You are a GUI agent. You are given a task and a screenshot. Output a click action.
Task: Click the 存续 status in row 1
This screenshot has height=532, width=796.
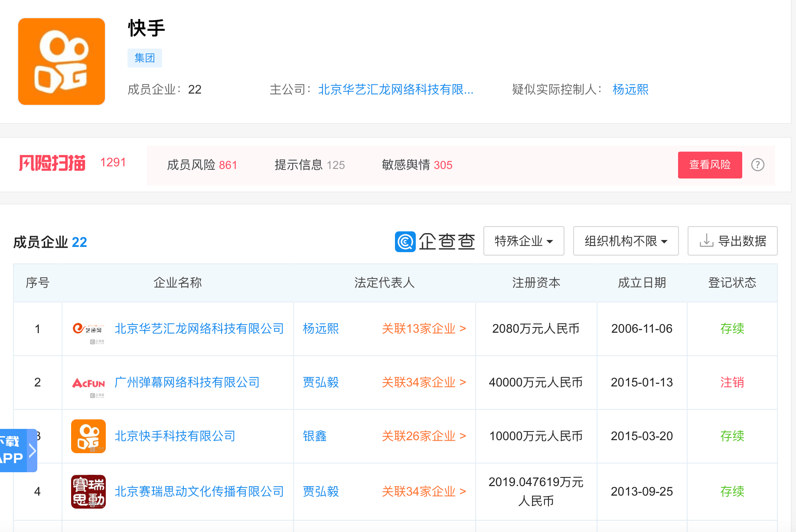732,329
